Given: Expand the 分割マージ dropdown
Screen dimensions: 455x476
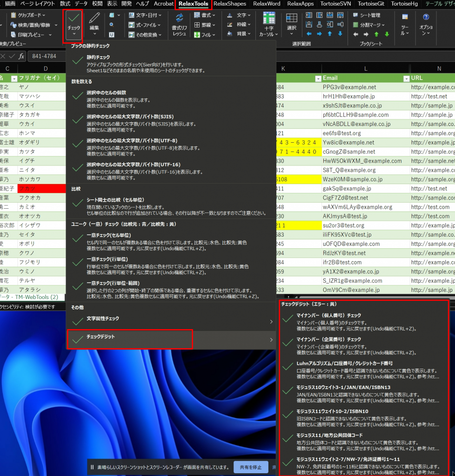Looking at the screenshot, I should 383,25.
